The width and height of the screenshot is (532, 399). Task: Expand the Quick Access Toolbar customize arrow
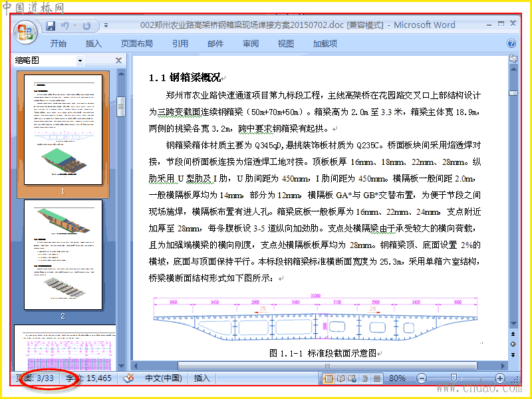click(106, 25)
